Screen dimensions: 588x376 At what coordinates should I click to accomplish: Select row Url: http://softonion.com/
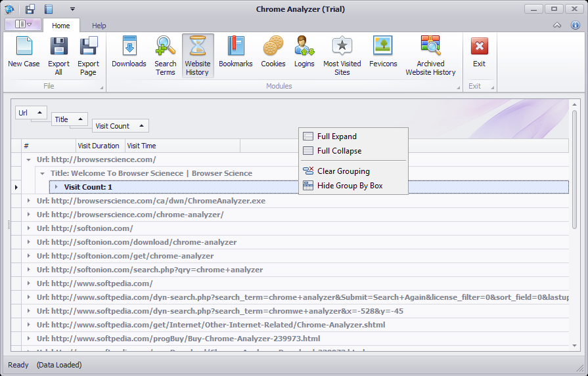(x=295, y=228)
